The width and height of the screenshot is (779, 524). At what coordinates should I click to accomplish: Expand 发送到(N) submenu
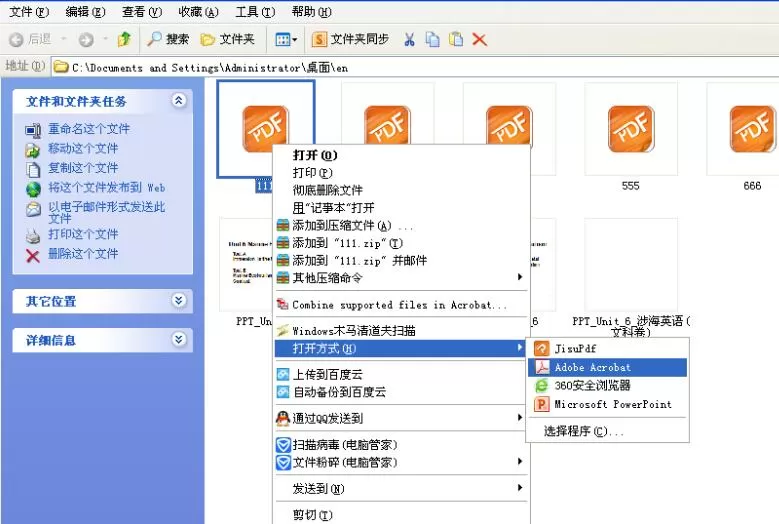coord(401,489)
